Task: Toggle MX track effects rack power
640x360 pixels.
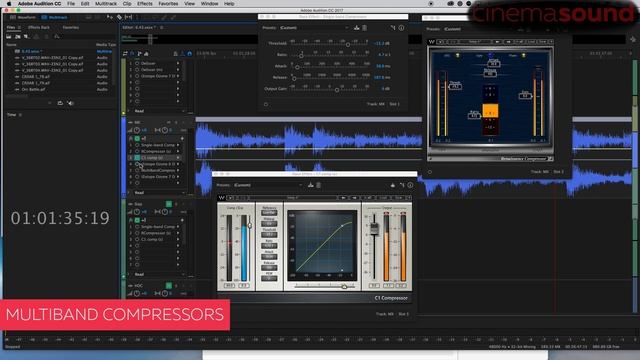Action: tap(137, 138)
